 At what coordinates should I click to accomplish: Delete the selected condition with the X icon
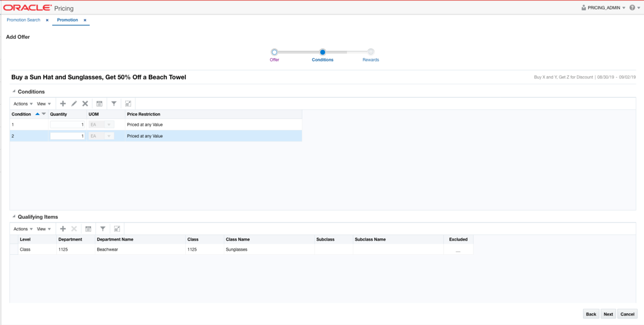pos(85,104)
